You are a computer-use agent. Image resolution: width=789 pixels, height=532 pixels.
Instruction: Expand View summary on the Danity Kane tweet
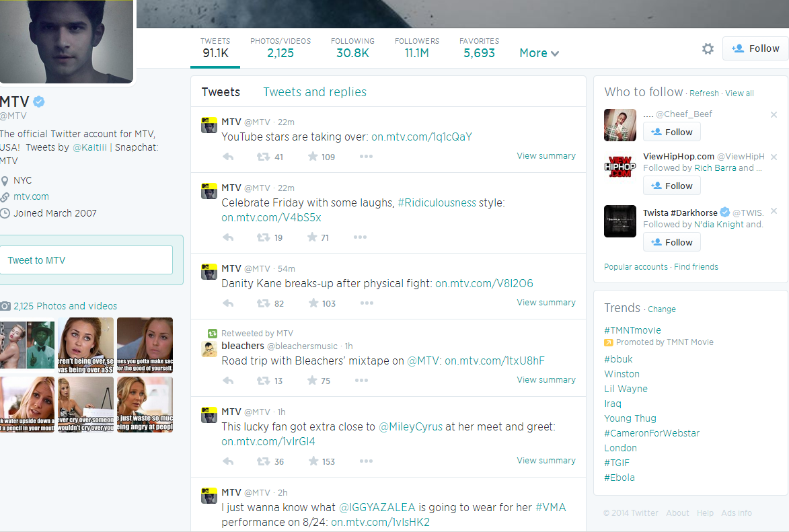[546, 303]
